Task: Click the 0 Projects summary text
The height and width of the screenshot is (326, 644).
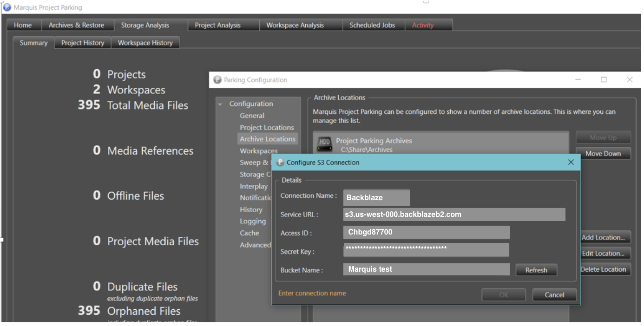Action: (119, 74)
